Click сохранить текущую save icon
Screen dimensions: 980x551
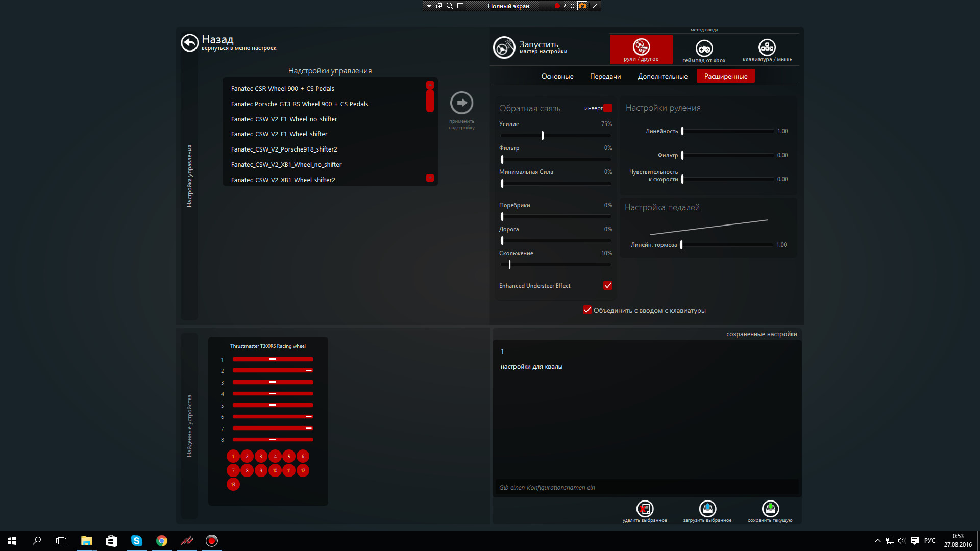(x=770, y=509)
